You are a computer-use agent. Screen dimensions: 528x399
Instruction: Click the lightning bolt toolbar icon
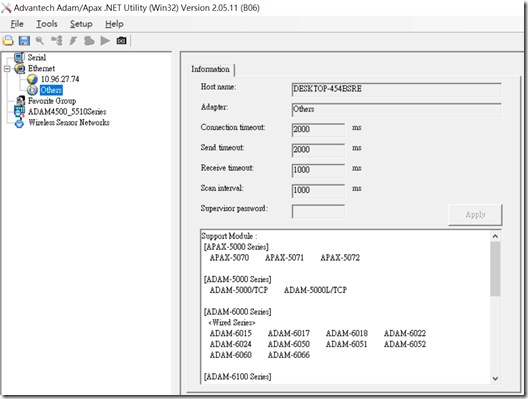click(x=73, y=41)
